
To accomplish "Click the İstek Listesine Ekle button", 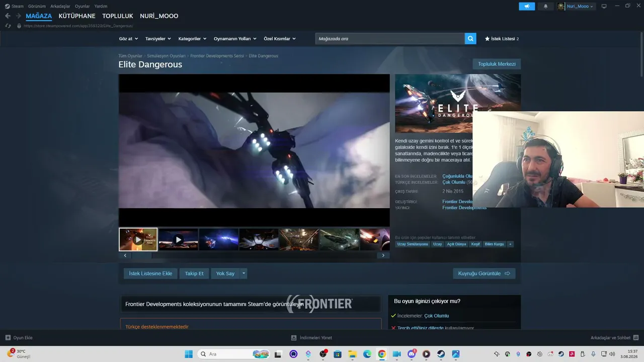I will tap(150, 274).
